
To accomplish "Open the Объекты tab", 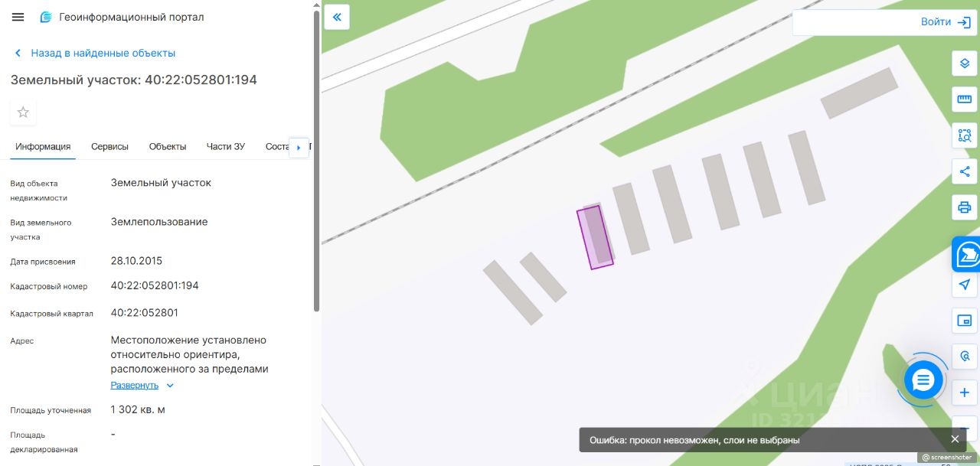I will [x=168, y=146].
